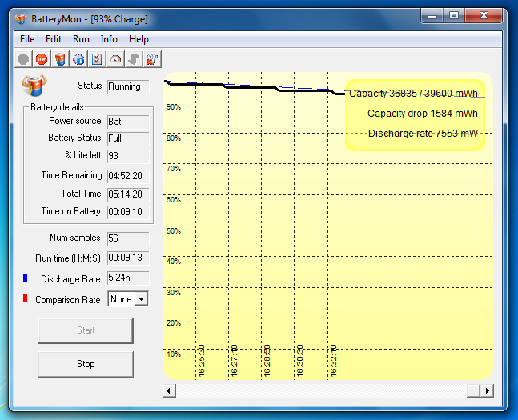Click the grayed-out octagon start icon in toolbar
This screenshot has width=518, height=420.
click(x=23, y=59)
